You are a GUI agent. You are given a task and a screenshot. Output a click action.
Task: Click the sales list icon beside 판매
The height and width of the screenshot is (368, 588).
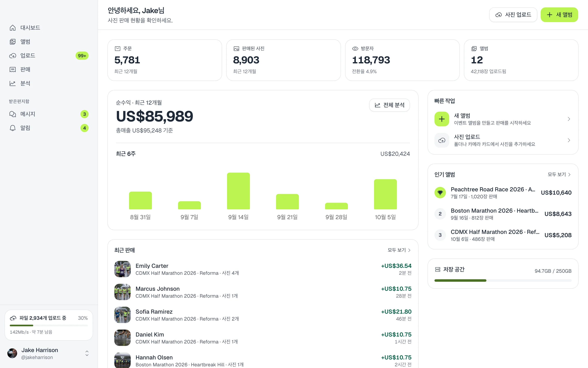coord(13,70)
